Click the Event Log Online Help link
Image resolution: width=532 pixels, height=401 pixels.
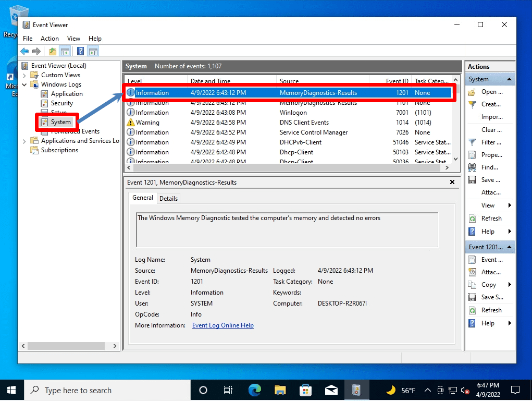[222, 325]
